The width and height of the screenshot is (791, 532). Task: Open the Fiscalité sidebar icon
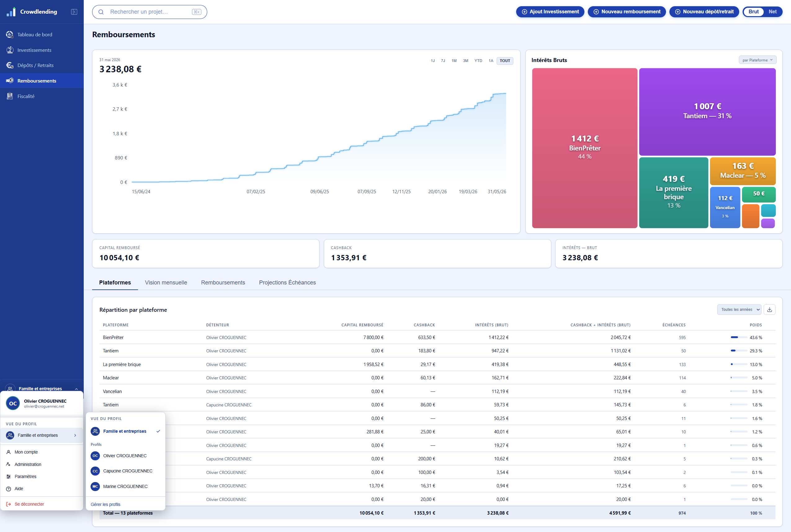pos(10,96)
